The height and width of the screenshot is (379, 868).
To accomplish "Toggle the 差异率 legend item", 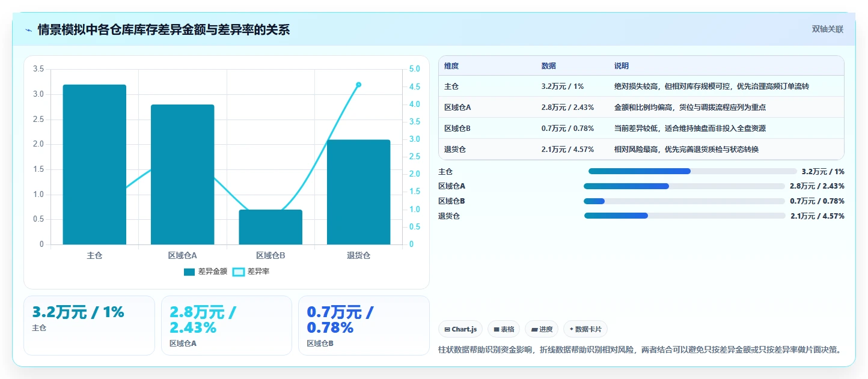I will pos(251,271).
